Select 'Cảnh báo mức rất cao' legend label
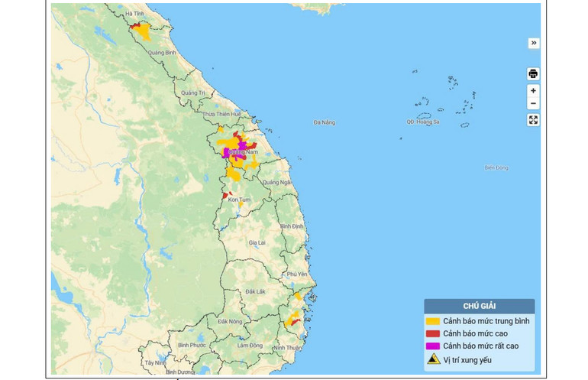Viewport: 588px width, 380px height. click(x=480, y=346)
